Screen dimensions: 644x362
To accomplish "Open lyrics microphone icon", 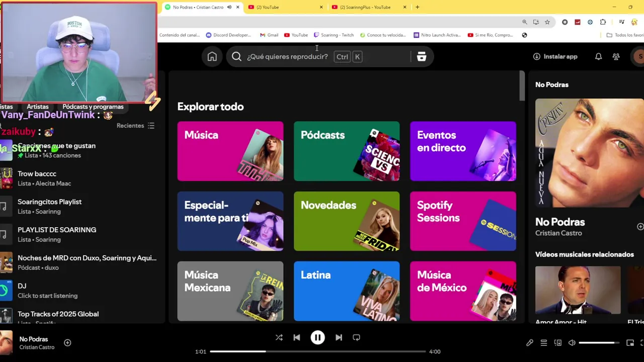I will pos(529,343).
